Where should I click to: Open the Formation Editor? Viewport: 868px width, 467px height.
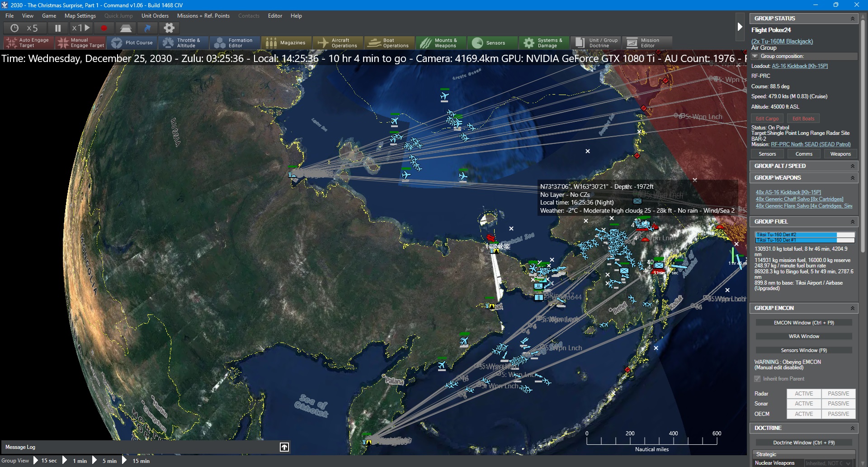(235, 43)
